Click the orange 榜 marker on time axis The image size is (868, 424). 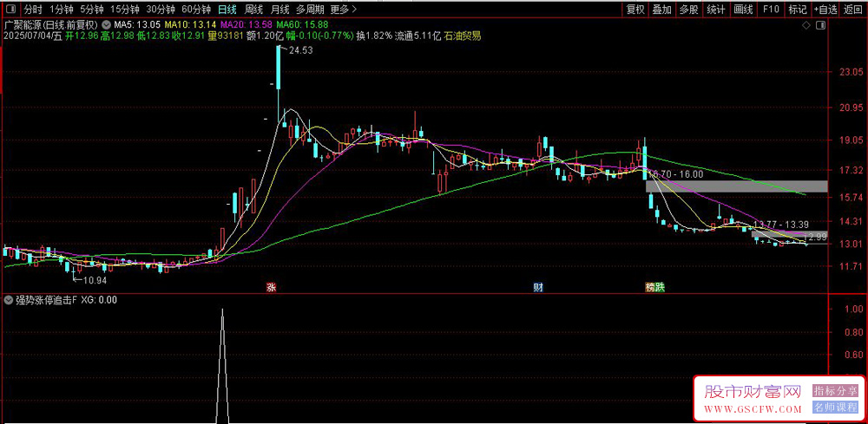650,288
